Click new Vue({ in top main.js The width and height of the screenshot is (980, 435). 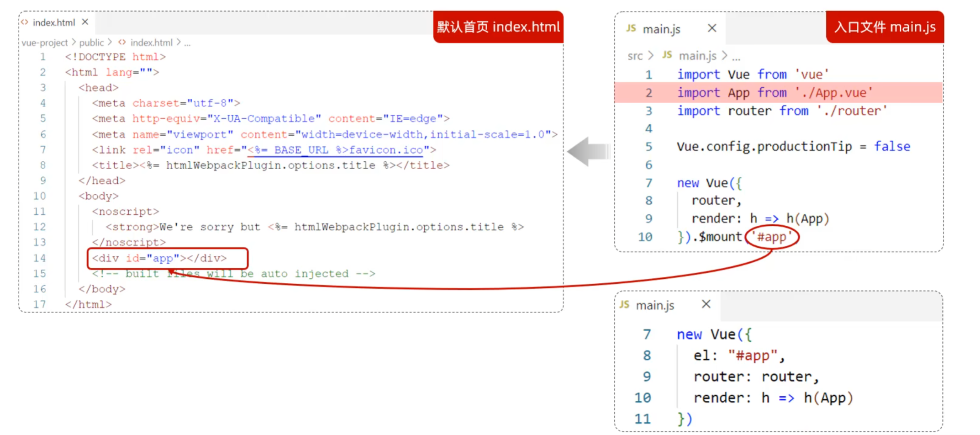(x=710, y=183)
